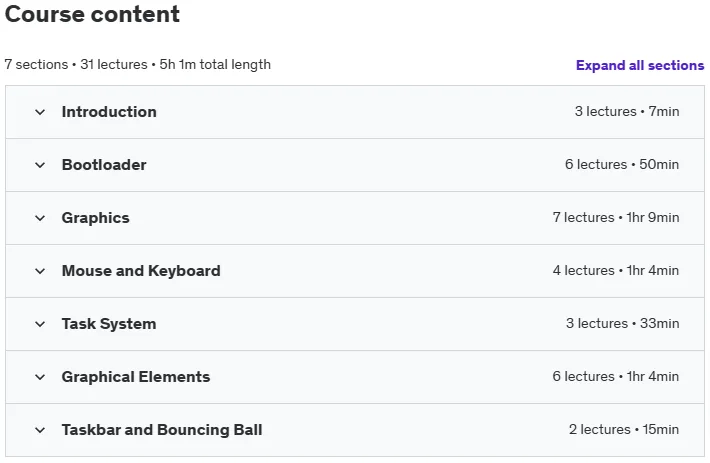Viewport: 710px width, 463px height.
Task: Click the chevron beside Graphics
Action: (40, 218)
